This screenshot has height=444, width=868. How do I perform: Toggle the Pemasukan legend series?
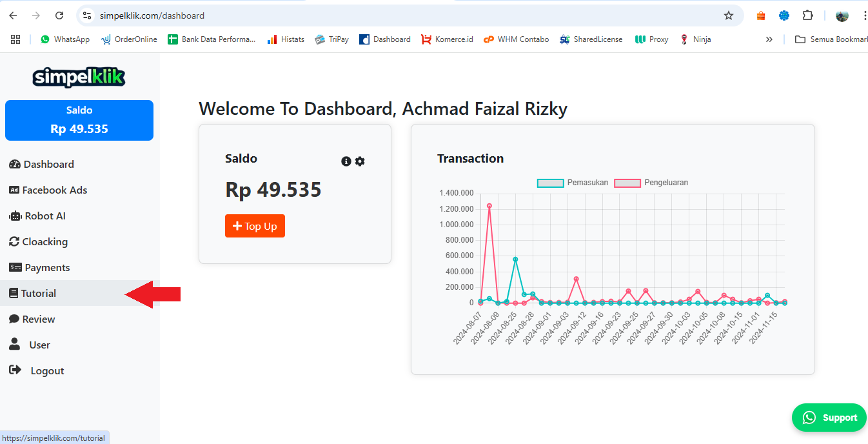click(x=572, y=183)
